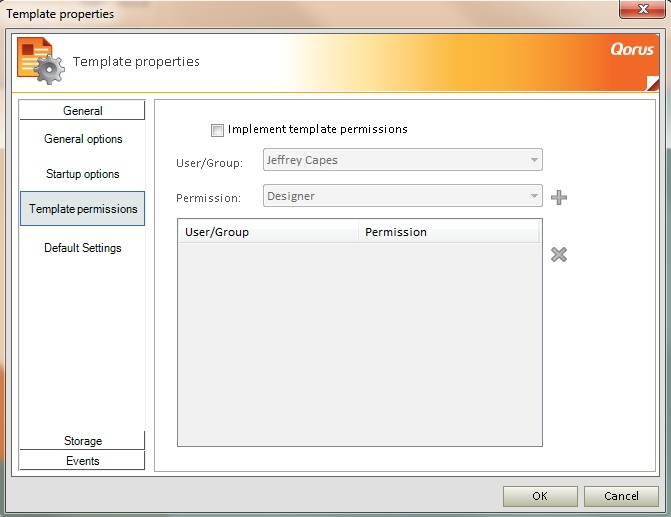Open the Permission dropdown showing Designer

point(403,196)
